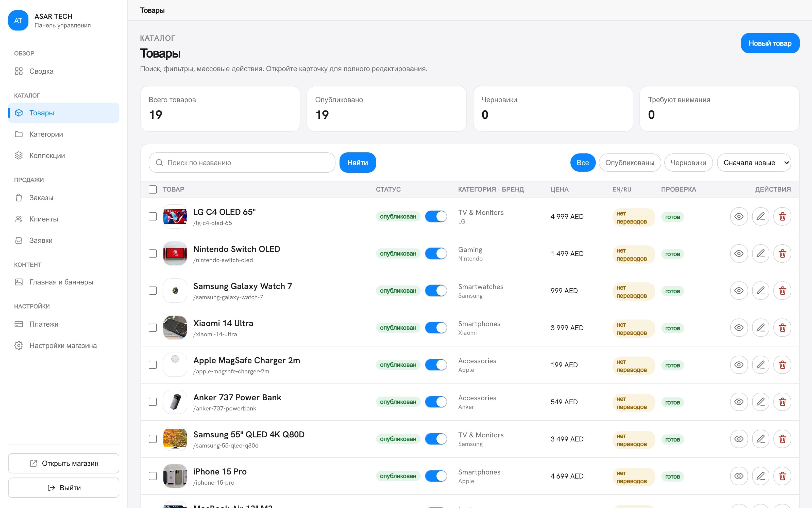Click the Nintendo Switch OLED product thumbnail
812x508 pixels.
tap(175, 254)
